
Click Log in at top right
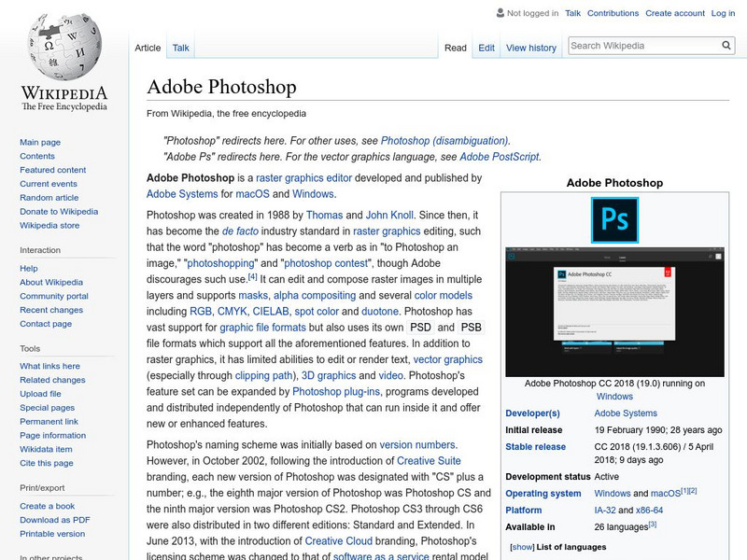pyautogui.click(x=723, y=13)
